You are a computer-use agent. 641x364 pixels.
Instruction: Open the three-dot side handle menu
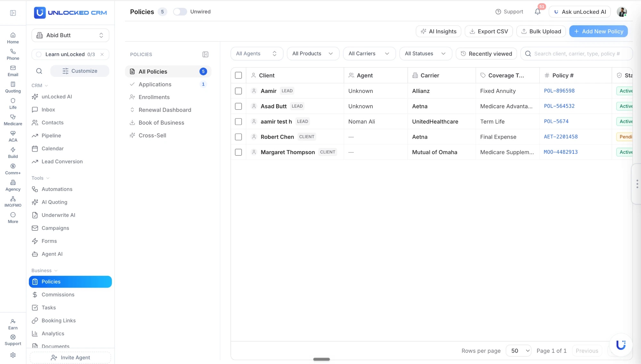click(x=637, y=184)
